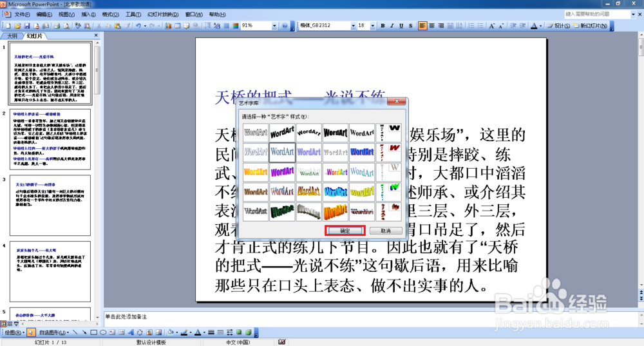644x346 pixels.
Task: Toggle the color/grayscale view icon
Action: [235, 26]
